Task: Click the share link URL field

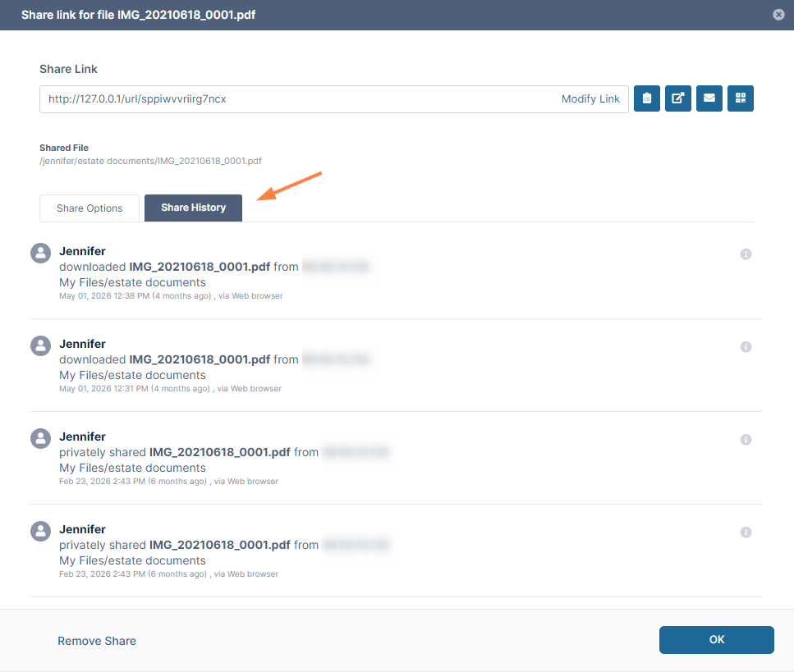Action: [334, 98]
